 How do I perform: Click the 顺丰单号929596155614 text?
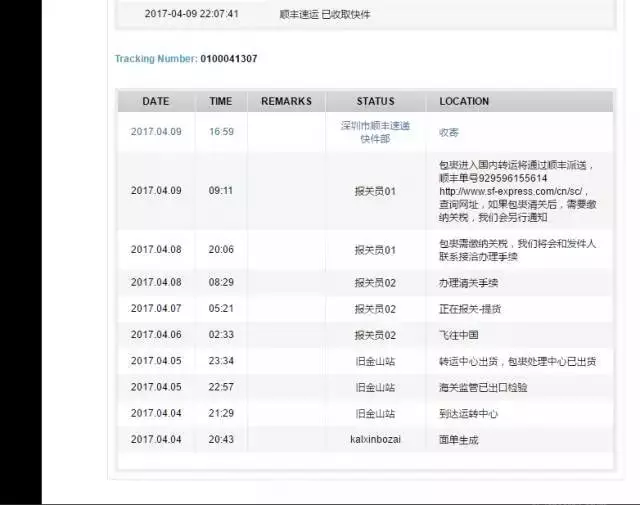click(493, 178)
